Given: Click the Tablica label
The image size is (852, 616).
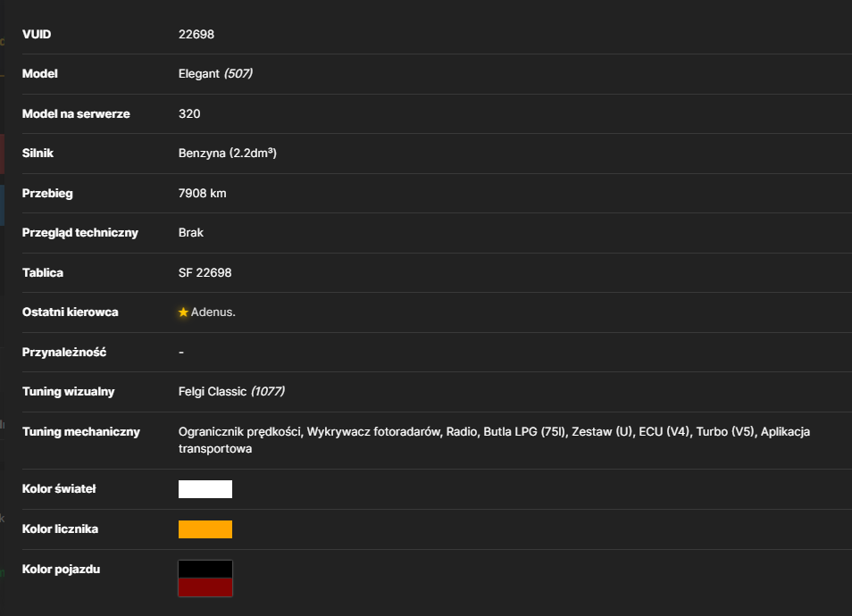Looking at the screenshot, I should 42,272.
